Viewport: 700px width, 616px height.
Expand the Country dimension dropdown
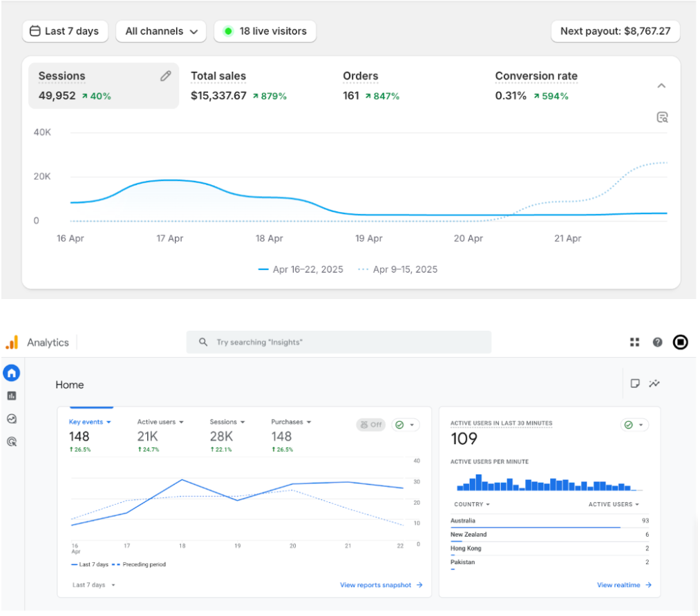point(472,504)
